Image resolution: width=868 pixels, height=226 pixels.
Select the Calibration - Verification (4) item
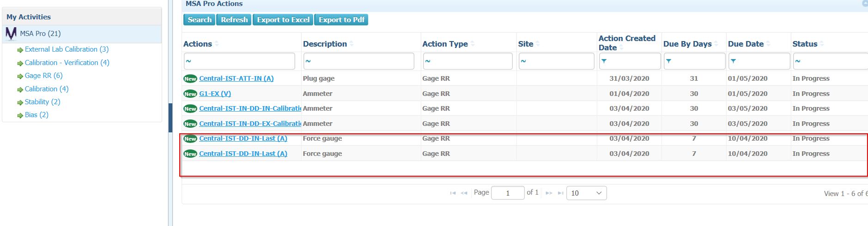click(67, 63)
